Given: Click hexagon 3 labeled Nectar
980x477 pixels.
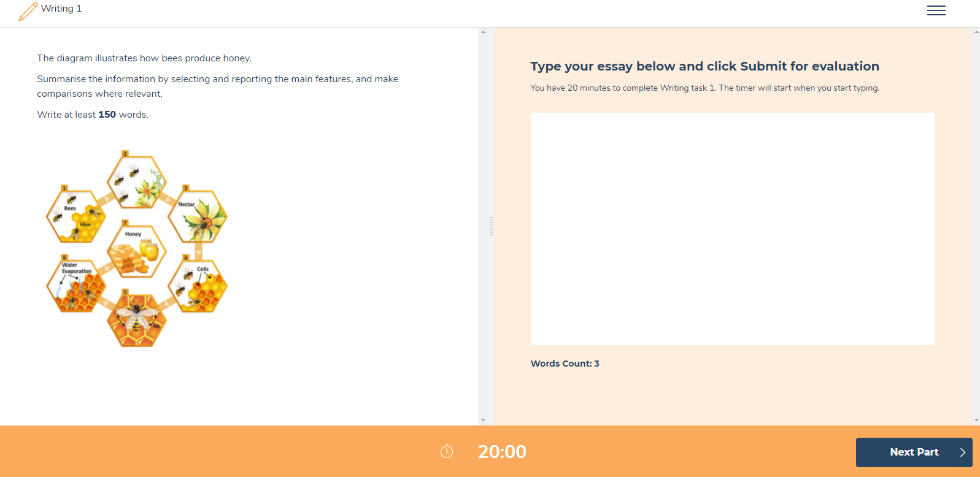Looking at the screenshot, I should [x=198, y=216].
